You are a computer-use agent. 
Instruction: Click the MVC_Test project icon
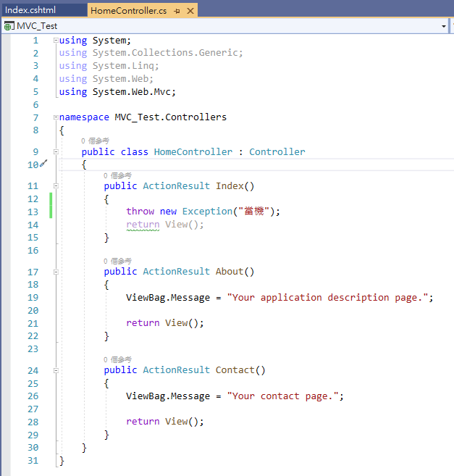tap(9, 26)
